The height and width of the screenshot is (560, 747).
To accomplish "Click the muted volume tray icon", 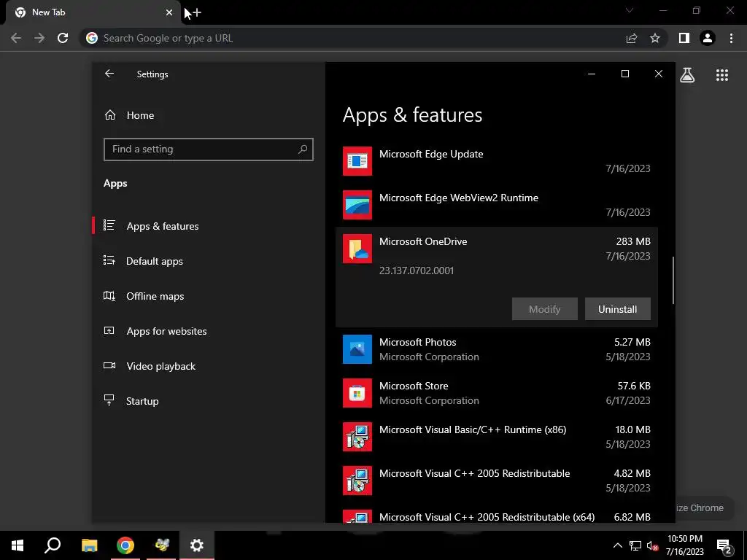I will click(652, 546).
